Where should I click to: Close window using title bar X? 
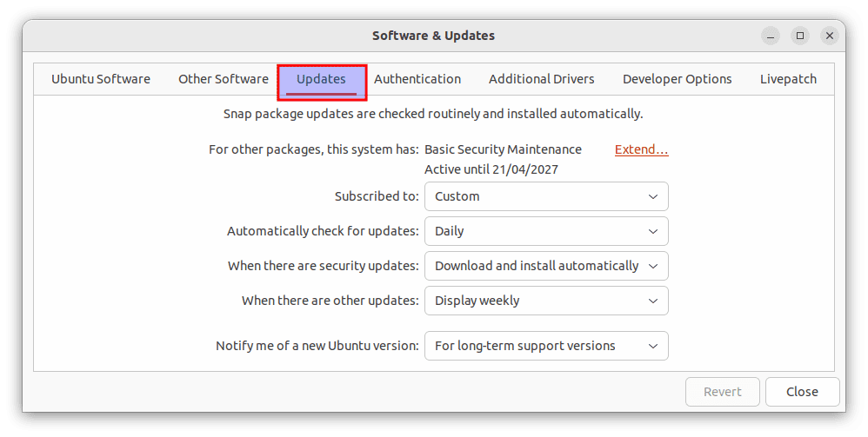[x=829, y=36]
